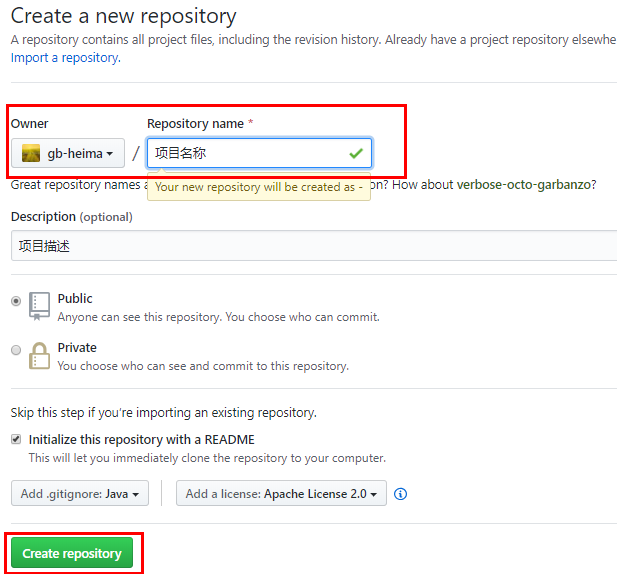Click the gb-heima owner avatar

31,153
